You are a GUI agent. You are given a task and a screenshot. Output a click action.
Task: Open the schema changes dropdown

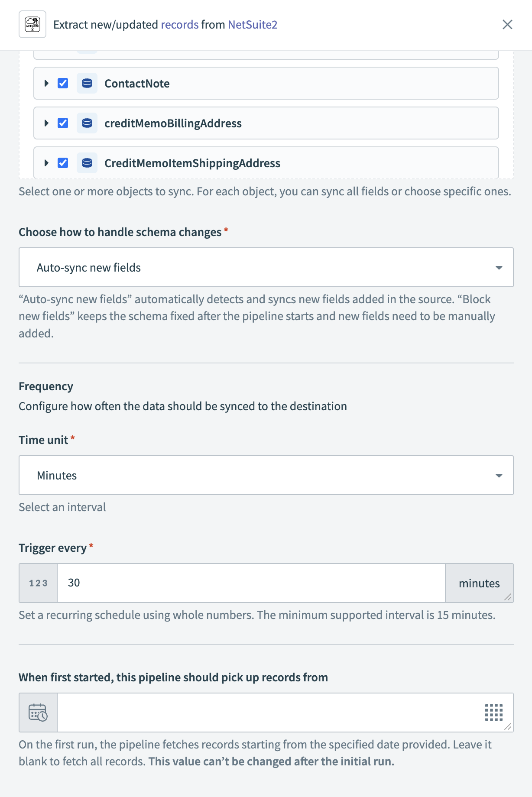pyautogui.click(x=499, y=267)
